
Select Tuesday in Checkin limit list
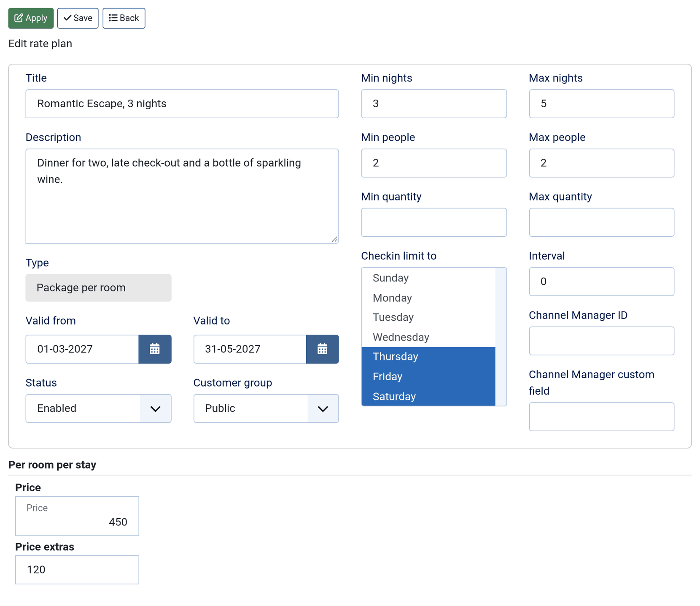tap(428, 317)
